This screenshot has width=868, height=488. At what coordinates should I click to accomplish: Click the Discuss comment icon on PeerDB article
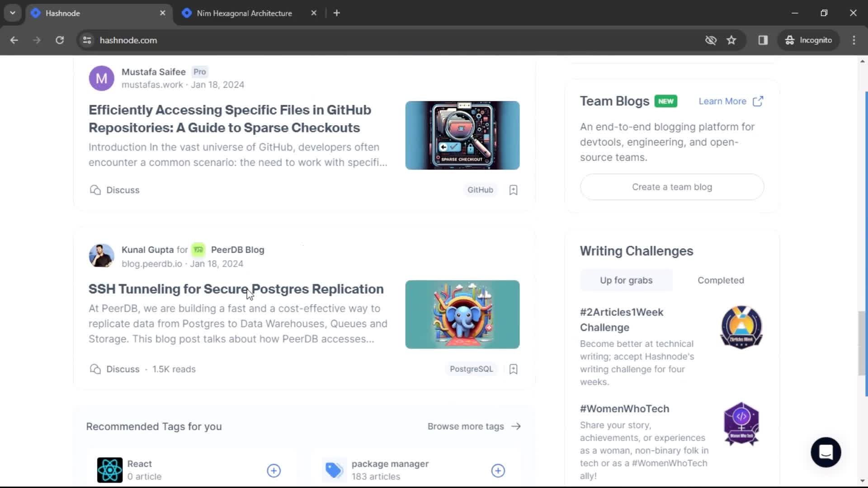95,369
